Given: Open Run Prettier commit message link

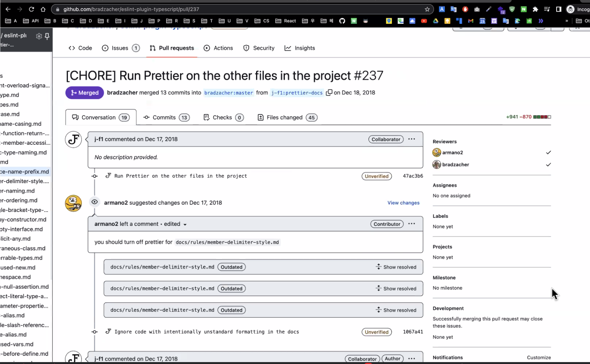Looking at the screenshot, I should pos(181,176).
